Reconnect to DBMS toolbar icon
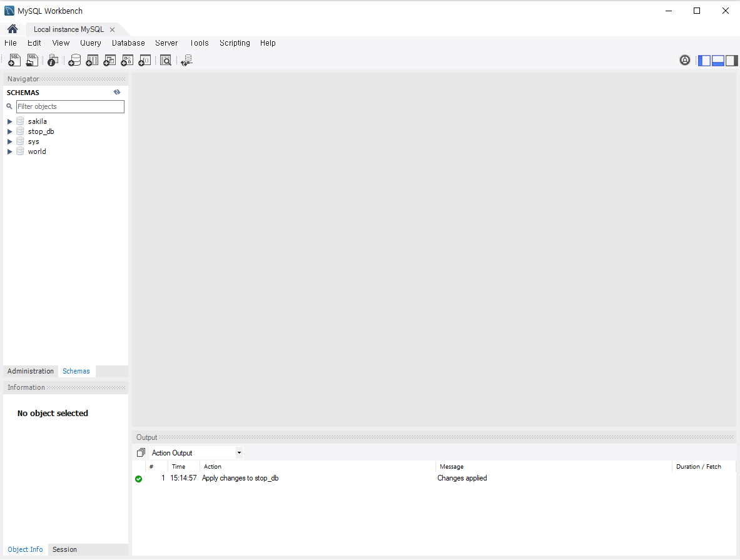740x560 pixels. (x=187, y=60)
